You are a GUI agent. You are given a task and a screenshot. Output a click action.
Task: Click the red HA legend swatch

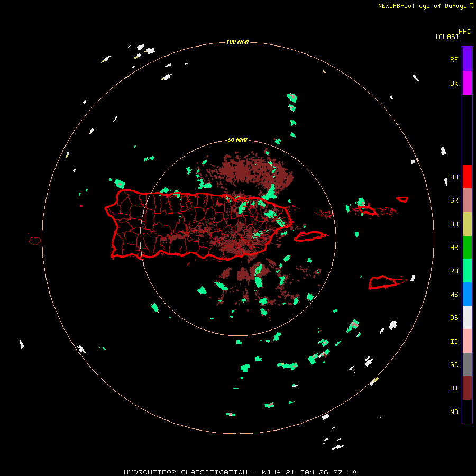coord(467,177)
